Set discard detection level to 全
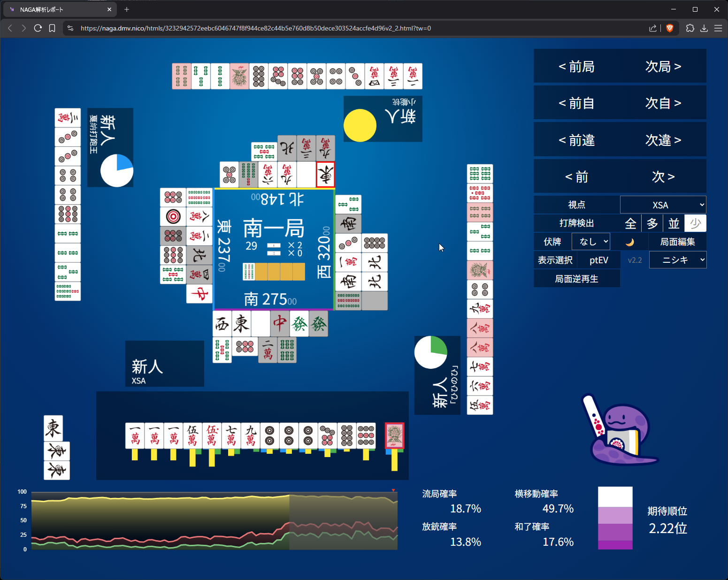 (630, 223)
